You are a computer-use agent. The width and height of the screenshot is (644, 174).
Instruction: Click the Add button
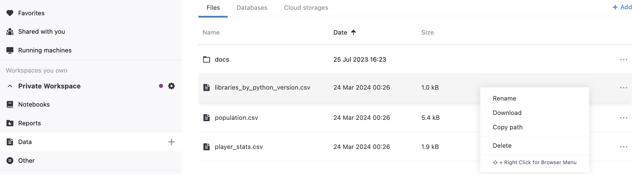pos(622,7)
